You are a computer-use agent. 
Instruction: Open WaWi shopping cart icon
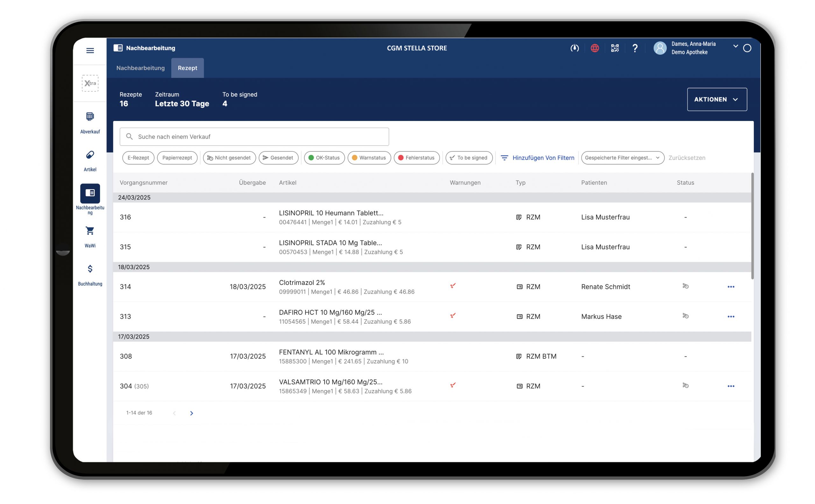[x=90, y=231]
